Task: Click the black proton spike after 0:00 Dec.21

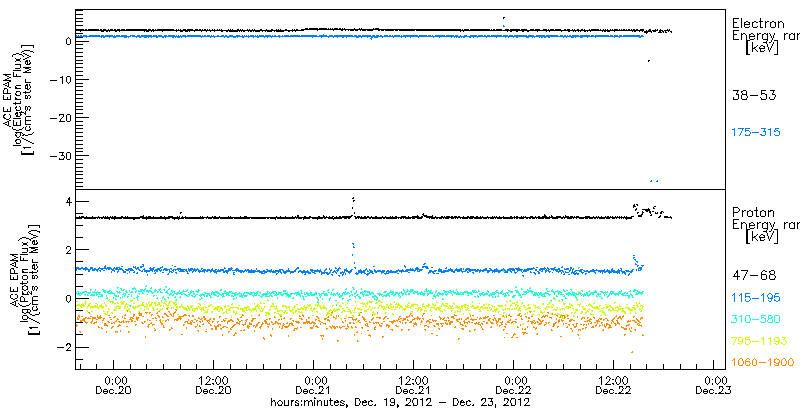Action: 353,206
